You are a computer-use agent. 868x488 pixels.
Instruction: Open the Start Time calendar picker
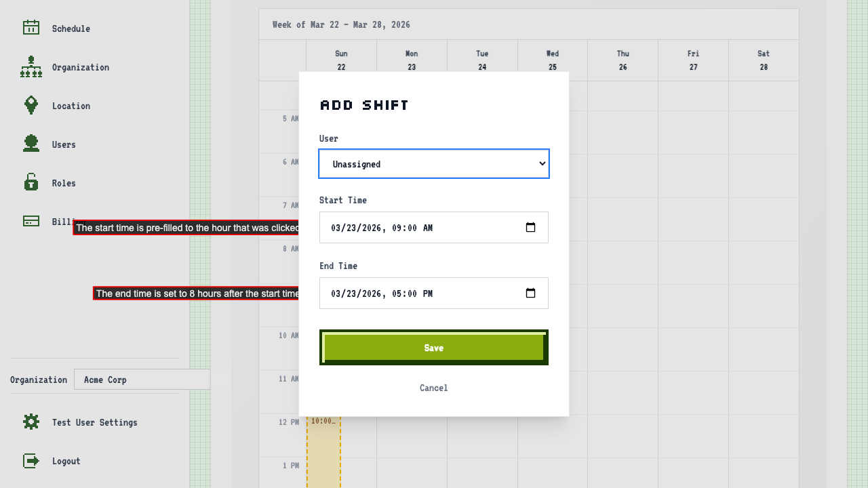[530, 227]
